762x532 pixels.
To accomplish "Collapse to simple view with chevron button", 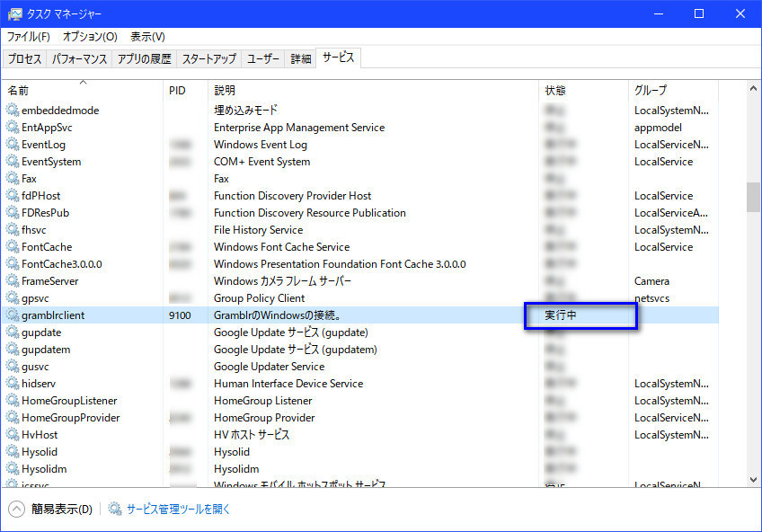I will pyautogui.click(x=16, y=509).
